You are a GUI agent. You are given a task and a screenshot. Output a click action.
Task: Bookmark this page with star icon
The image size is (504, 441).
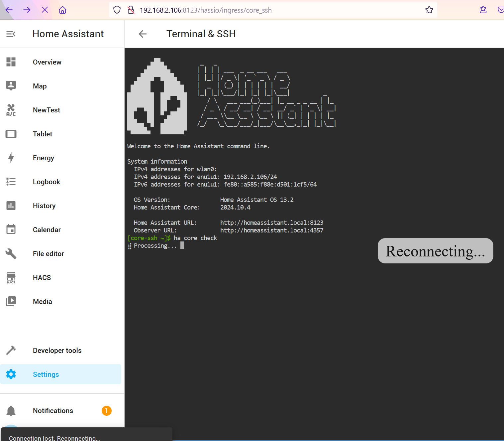click(429, 10)
